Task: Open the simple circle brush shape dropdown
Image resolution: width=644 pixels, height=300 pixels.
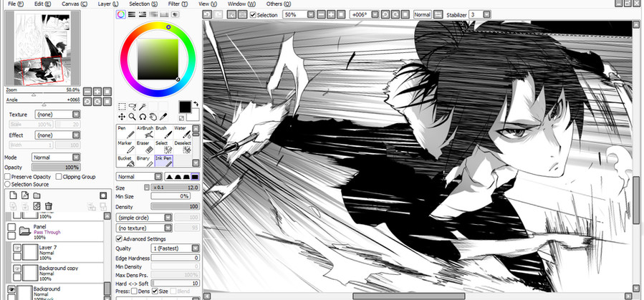Action: (x=144, y=218)
